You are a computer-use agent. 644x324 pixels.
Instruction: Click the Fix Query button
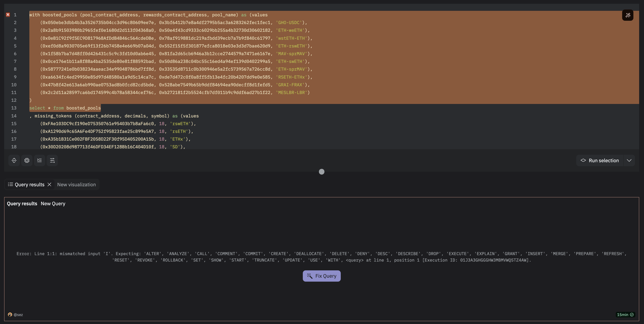coord(322,276)
